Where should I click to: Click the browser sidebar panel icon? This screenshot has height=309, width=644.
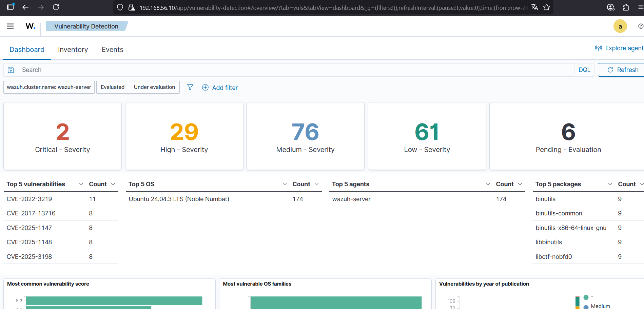[11, 7]
